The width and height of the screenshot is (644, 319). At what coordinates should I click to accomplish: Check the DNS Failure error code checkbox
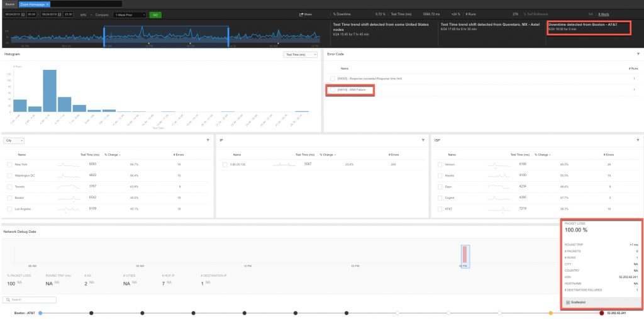333,90
